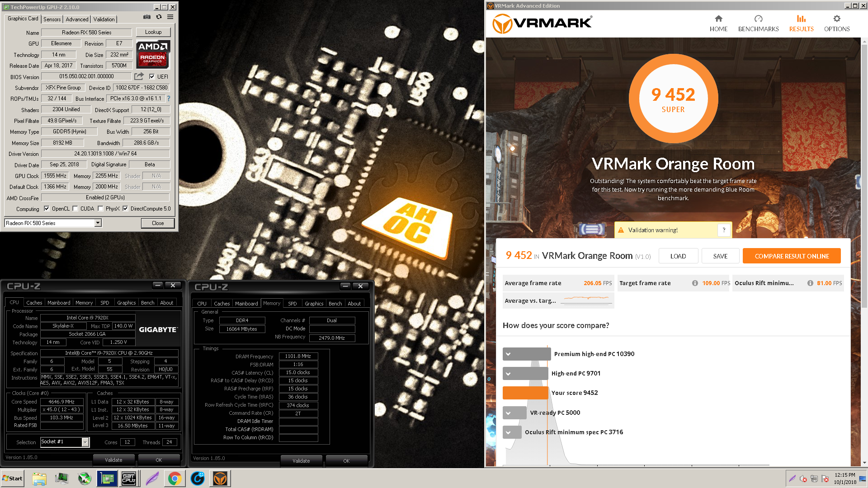Click the muted volume tray icon
Screen dimensions: 868x488
point(803,479)
